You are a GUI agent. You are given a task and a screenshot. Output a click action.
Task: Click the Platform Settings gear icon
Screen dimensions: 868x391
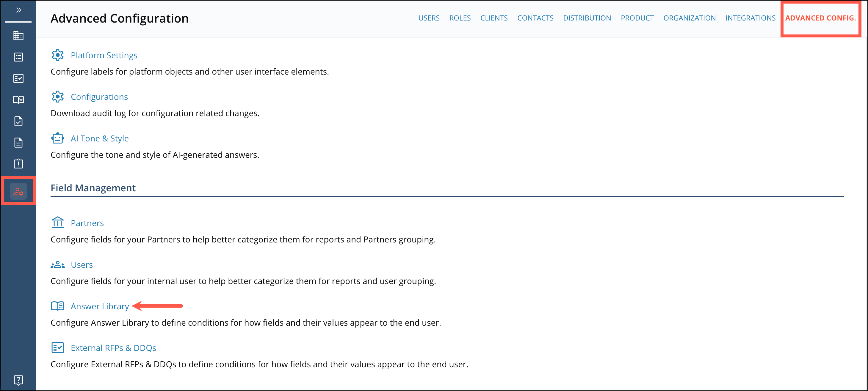58,55
